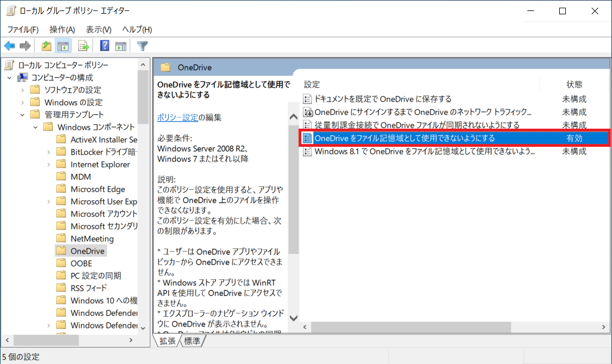Click the Back arrow toolbar icon
Image resolution: width=612 pixels, height=364 pixels.
click(x=10, y=46)
